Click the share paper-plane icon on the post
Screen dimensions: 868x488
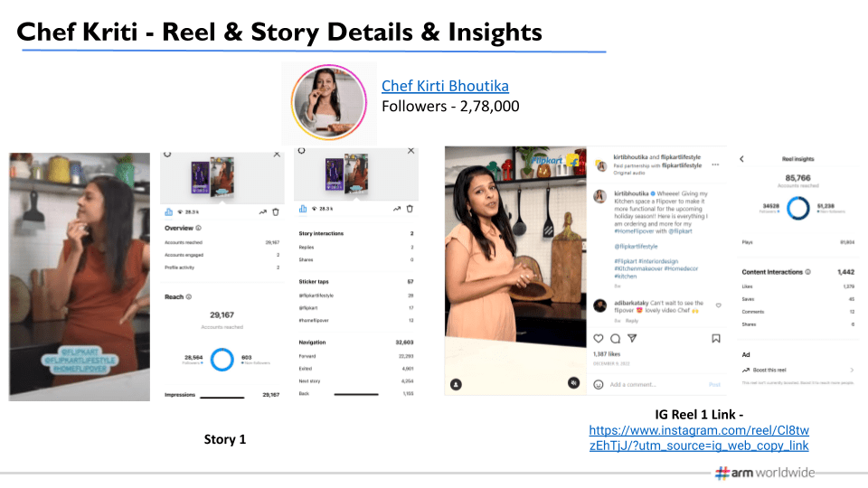[632, 338]
